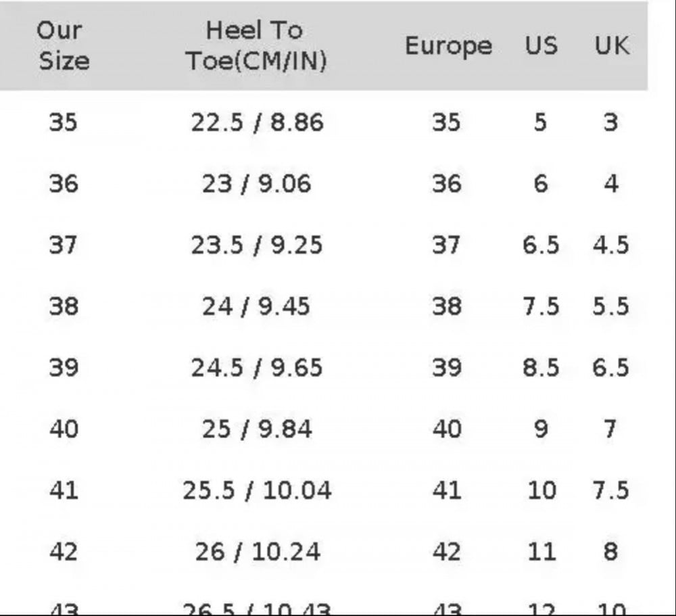
Task: Select the 22.5 / 8.86 measurement cell
Action: click(x=257, y=122)
